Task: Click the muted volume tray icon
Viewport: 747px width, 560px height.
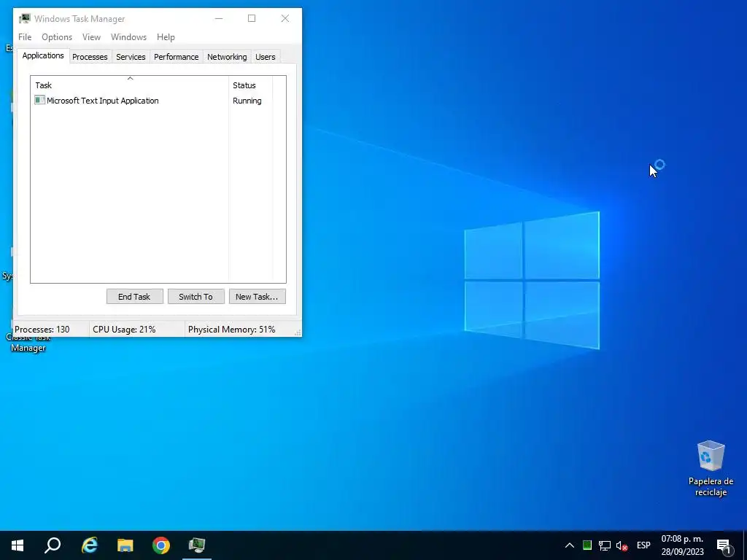Action: click(622, 545)
